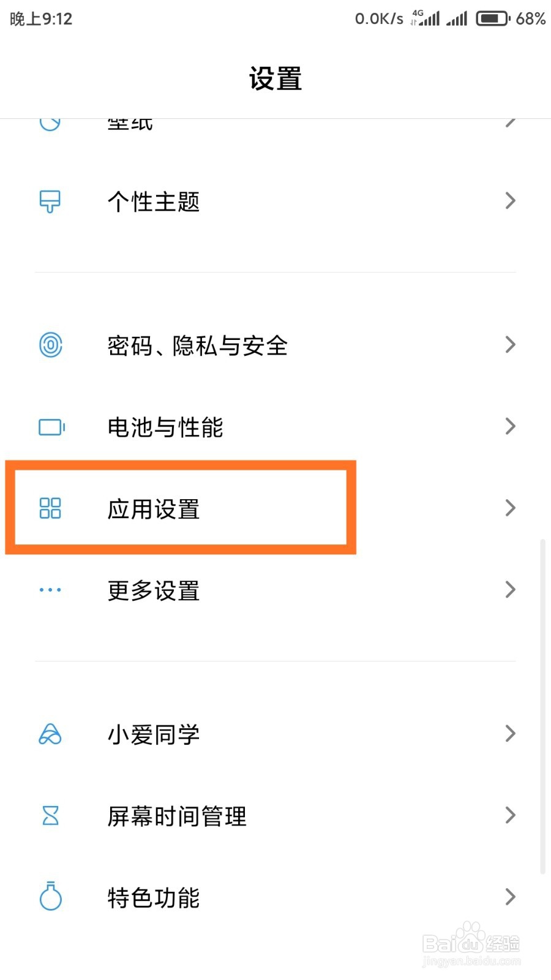Expand 更多设置 with its chevron

point(511,590)
